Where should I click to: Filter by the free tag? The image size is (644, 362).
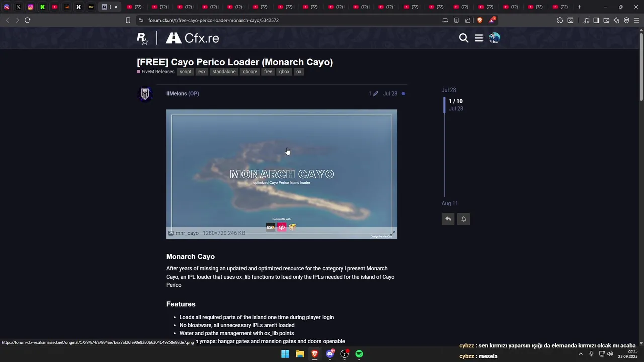[268, 72]
